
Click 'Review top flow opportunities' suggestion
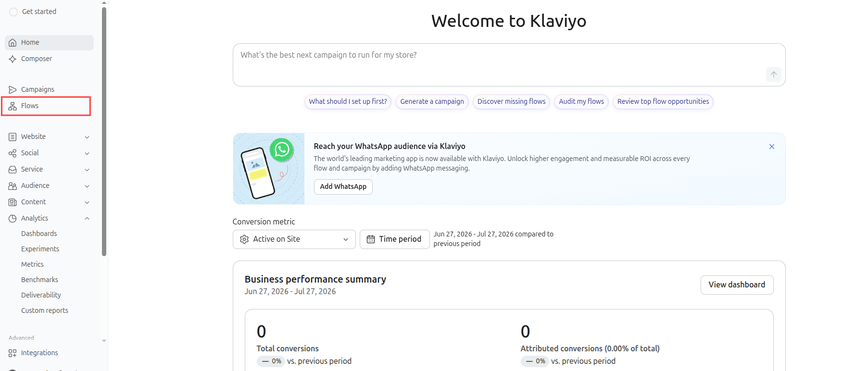tap(663, 101)
